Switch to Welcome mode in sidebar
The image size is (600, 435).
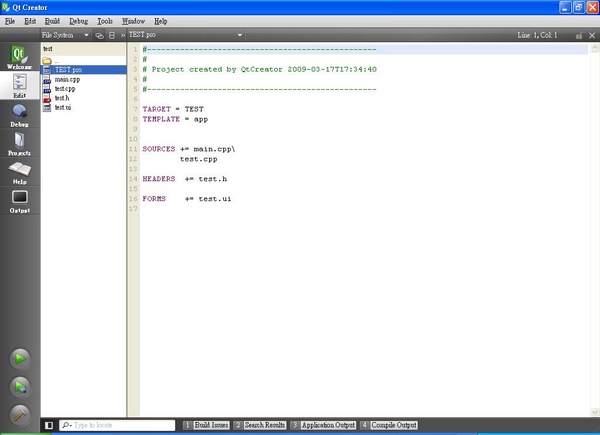coord(19,57)
